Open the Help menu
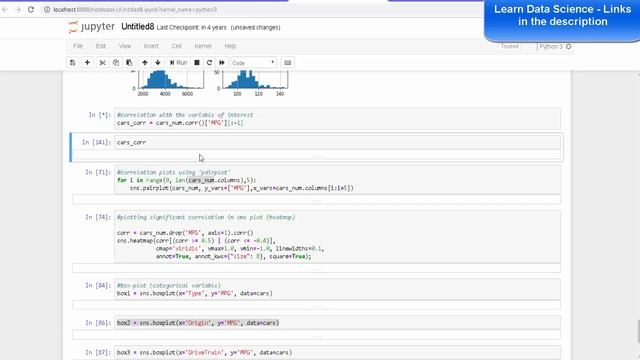This screenshot has width=640, height=360. (230, 46)
